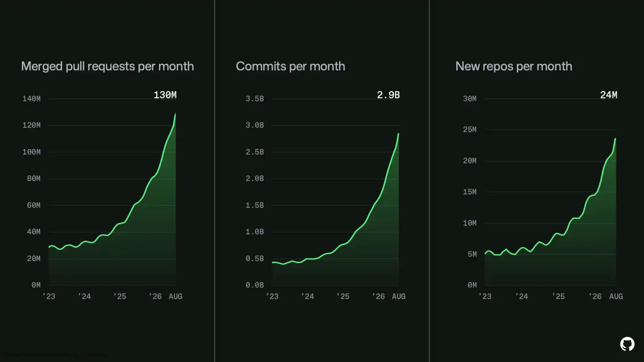Click 20M on the pull requests chart axis

[x=34, y=259]
